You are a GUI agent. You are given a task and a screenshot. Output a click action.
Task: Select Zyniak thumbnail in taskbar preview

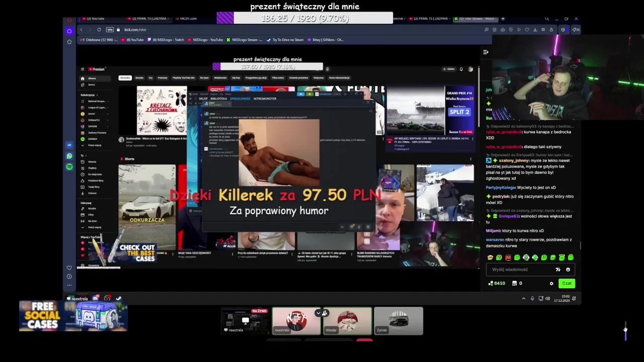[398, 321]
